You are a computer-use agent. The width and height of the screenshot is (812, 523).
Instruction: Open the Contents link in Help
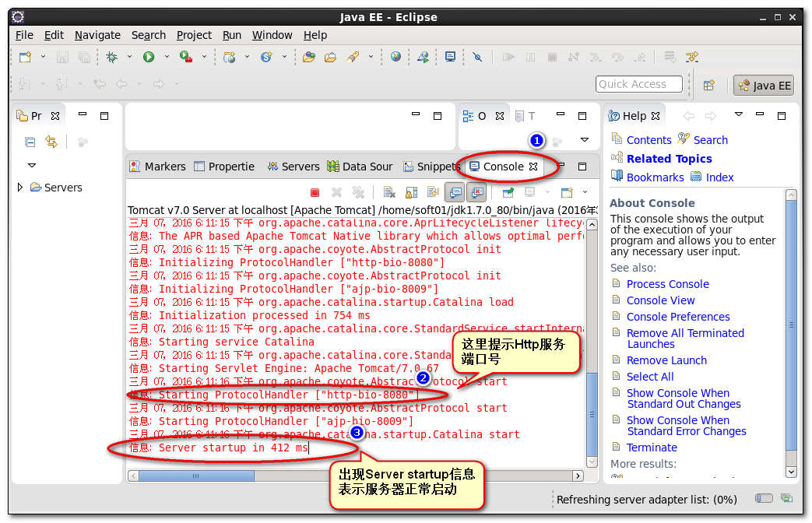click(x=649, y=140)
